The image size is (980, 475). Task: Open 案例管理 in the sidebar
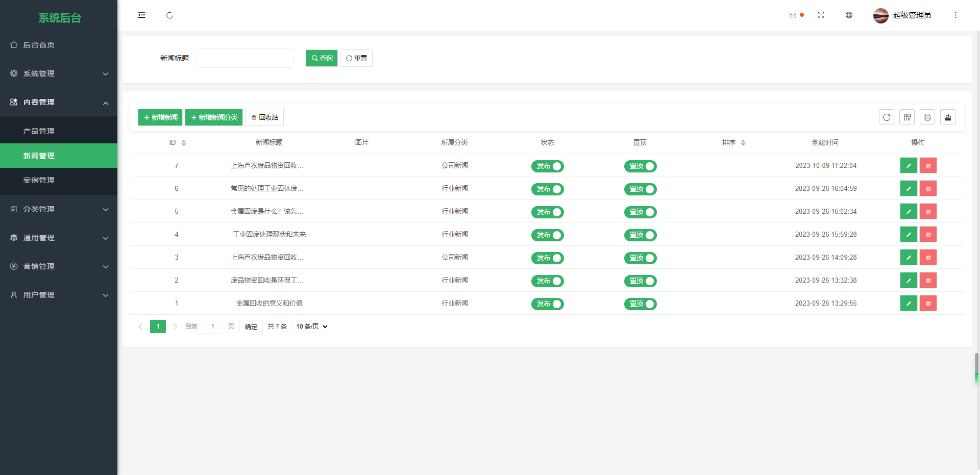pyautogui.click(x=39, y=180)
